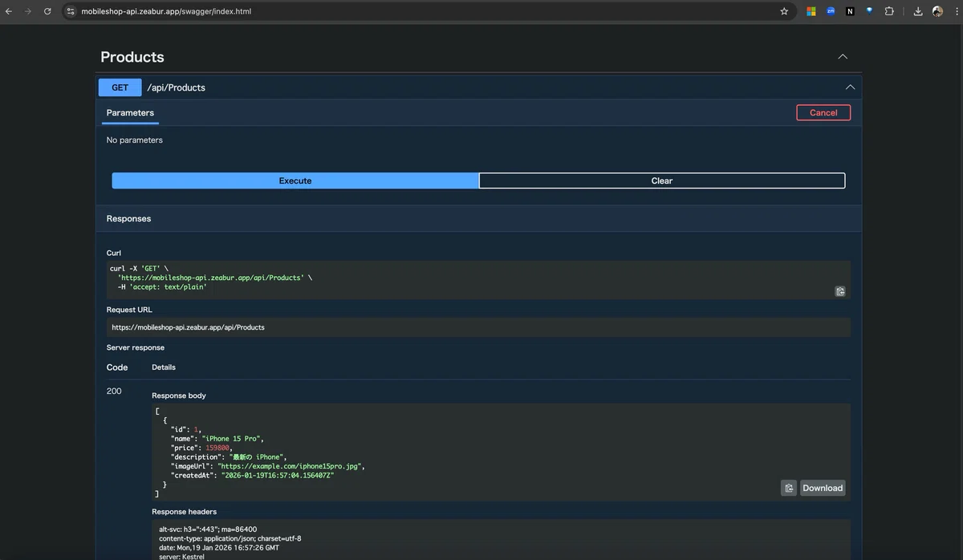Click the 200 response code
Viewport: 963px width, 560px height.
[114, 392]
